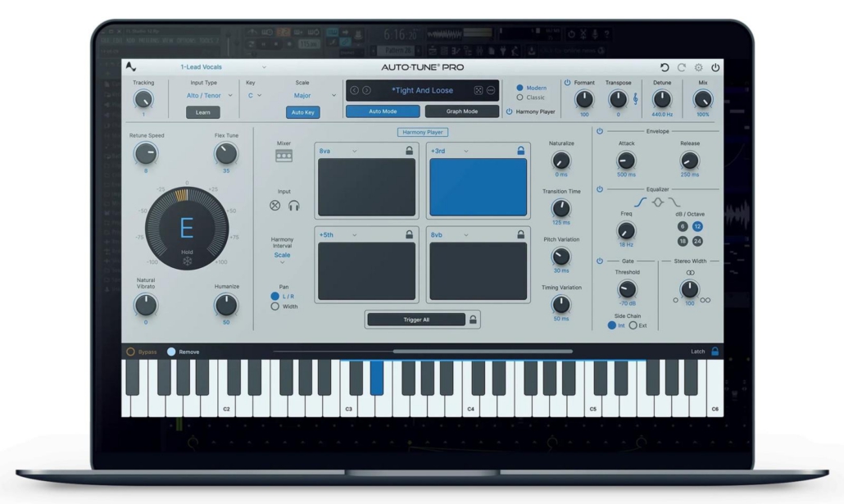Select the Classic radio button
Screen dimensions: 844x504
coord(520,98)
